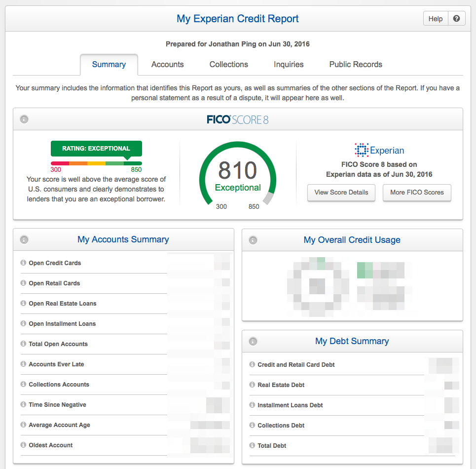
Task: Click the Total Debt label
Action: [x=272, y=446]
